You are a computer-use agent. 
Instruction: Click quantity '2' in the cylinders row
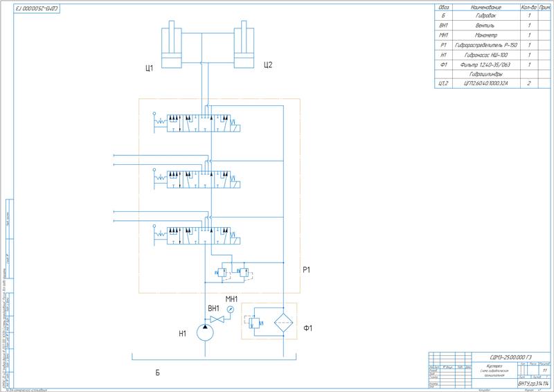coord(529,83)
